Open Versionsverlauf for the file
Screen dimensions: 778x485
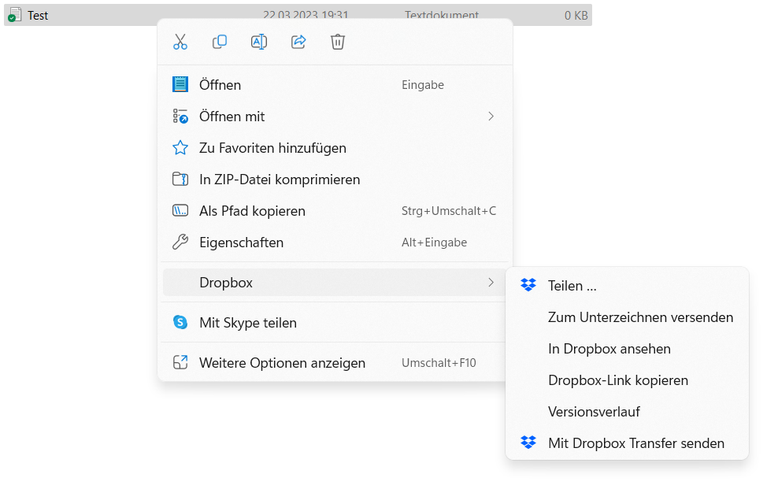pyautogui.click(x=594, y=411)
